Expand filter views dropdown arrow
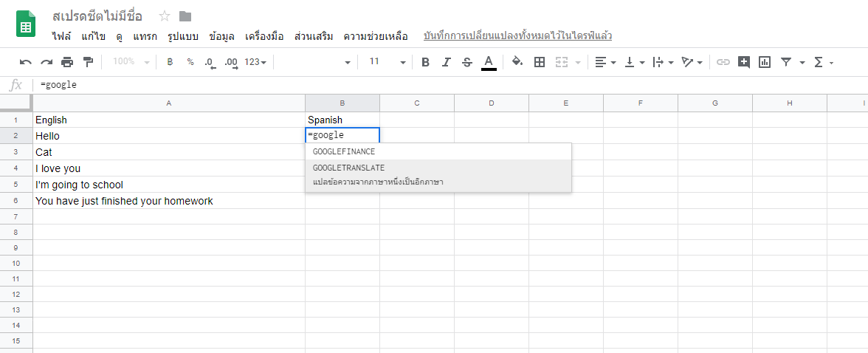This screenshot has width=868, height=353. point(802,63)
